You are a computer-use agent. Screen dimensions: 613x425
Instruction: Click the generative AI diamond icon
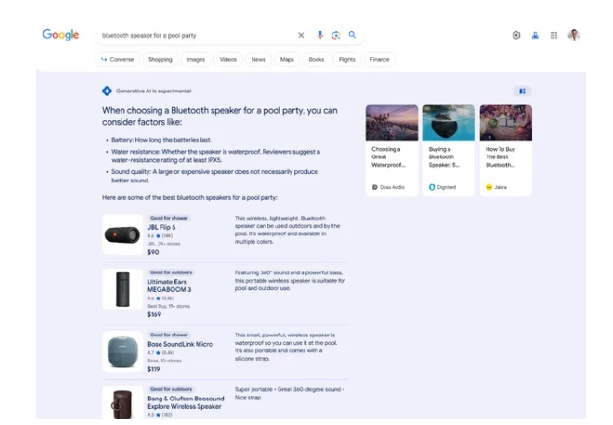[x=107, y=91]
